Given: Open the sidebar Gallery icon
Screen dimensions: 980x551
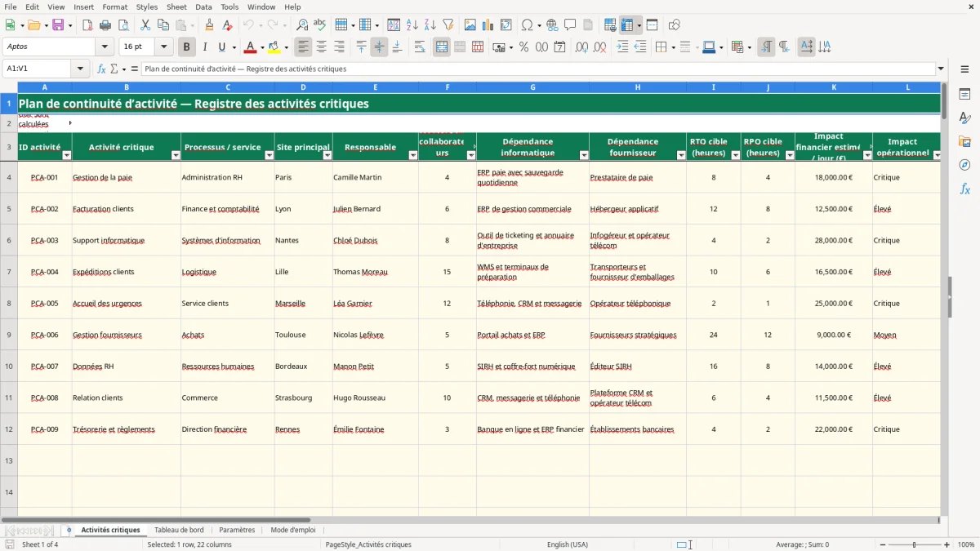Looking at the screenshot, I should [x=964, y=141].
